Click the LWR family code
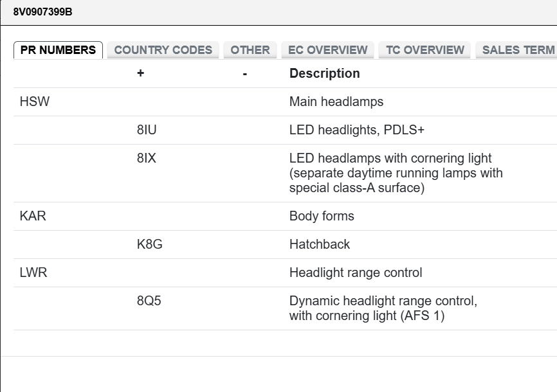 [33, 272]
